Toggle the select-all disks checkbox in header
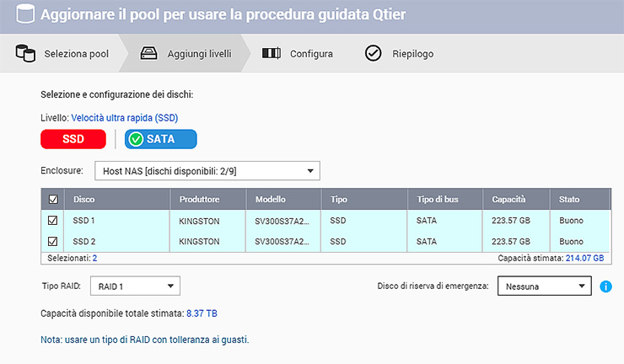624x364 pixels. coord(53,200)
